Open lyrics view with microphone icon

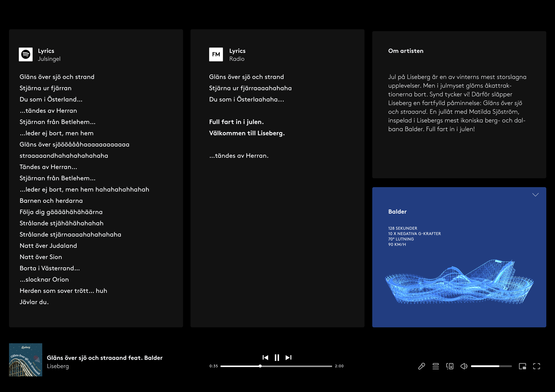(422, 366)
